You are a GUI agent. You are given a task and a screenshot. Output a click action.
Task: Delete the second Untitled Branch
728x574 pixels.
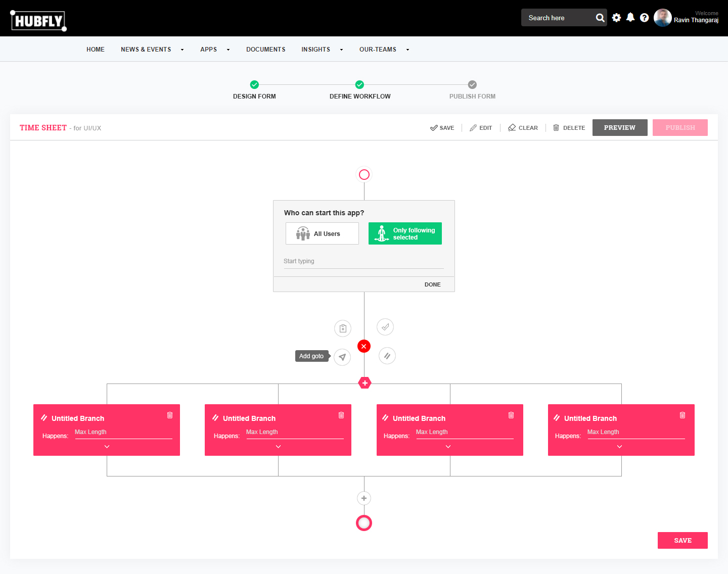coord(341,415)
